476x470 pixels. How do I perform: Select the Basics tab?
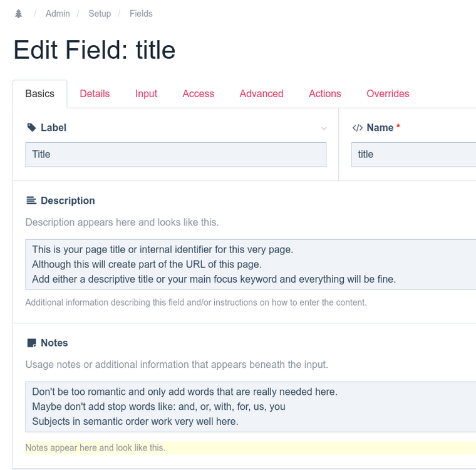point(39,94)
